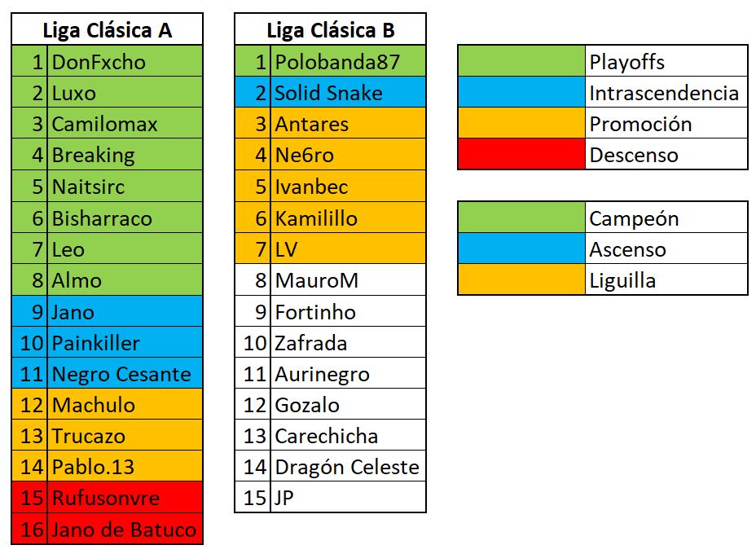Image resolution: width=756 pixels, height=554 pixels.
Task: Select the Dragón Celeste cell
Action: (x=348, y=466)
